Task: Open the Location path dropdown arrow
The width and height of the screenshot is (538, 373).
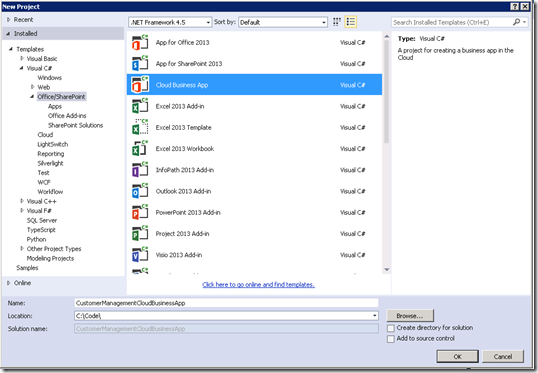Action: (x=374, y=316)
